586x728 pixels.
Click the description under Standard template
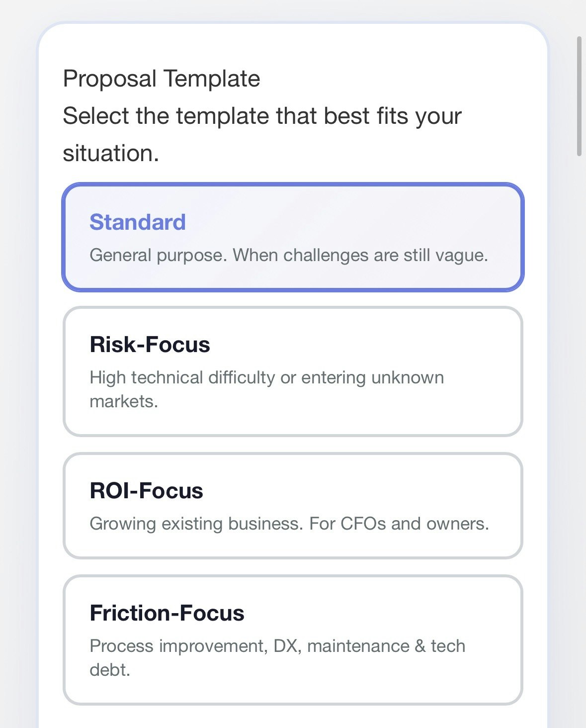click(x=290, y=255)
